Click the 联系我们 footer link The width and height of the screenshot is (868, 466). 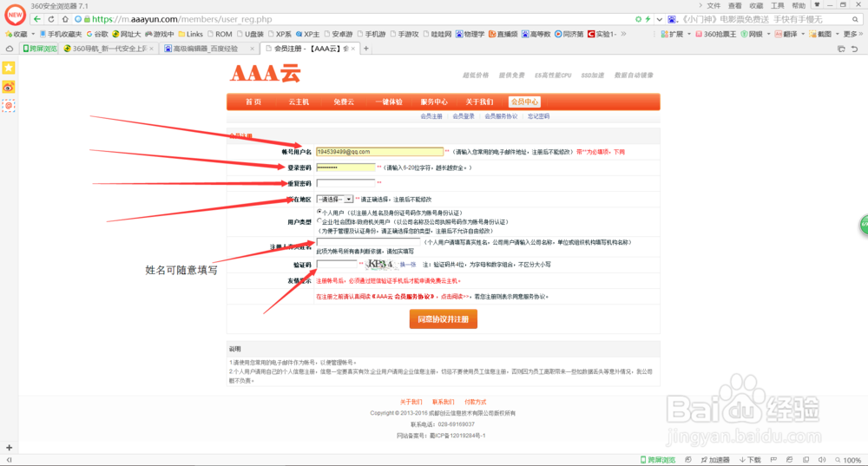443,402
